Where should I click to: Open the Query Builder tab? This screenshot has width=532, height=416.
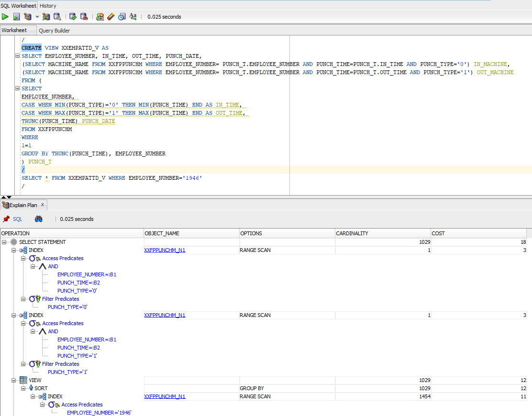tap(54, 31)
